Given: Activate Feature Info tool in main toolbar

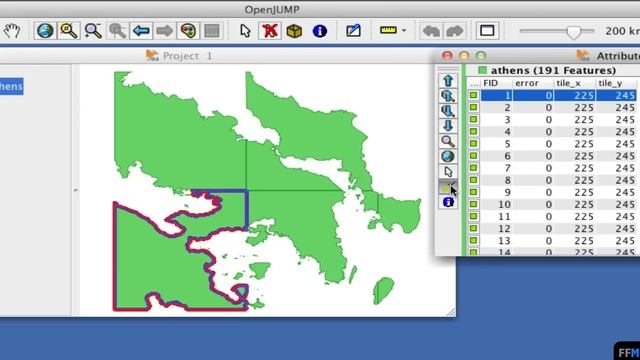Looking at the screenshot, I should (x=320, y=31).
